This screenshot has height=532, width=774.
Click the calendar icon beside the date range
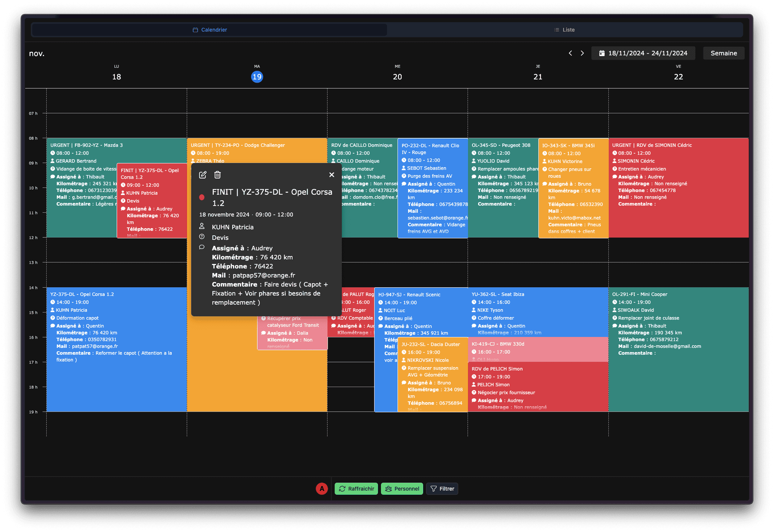[x=603, y=53]
